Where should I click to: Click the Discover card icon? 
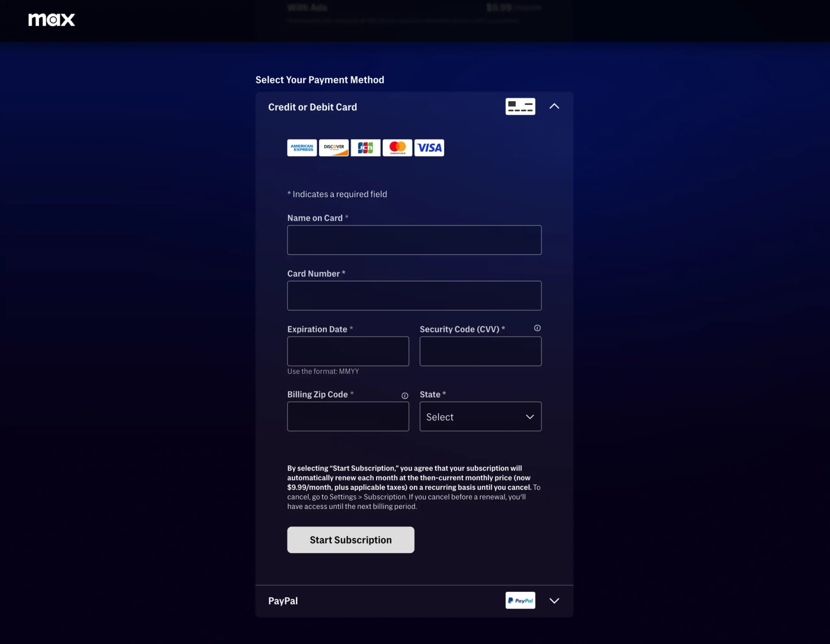coord(333,147)
